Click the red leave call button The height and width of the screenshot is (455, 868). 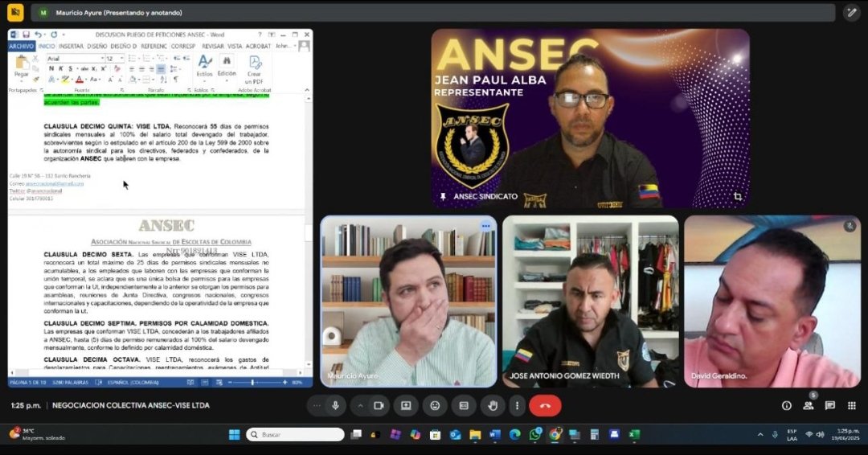pyautogui.click(x=545, y=406)
